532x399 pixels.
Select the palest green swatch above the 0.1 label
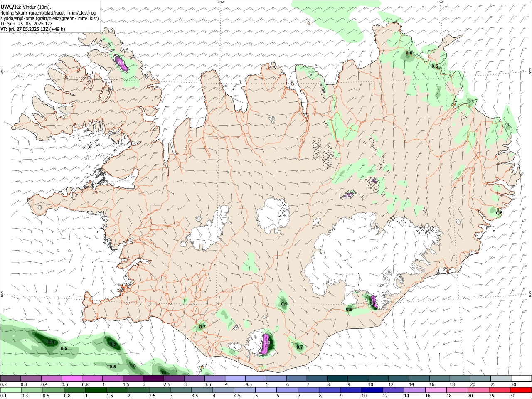click(11, 390)
